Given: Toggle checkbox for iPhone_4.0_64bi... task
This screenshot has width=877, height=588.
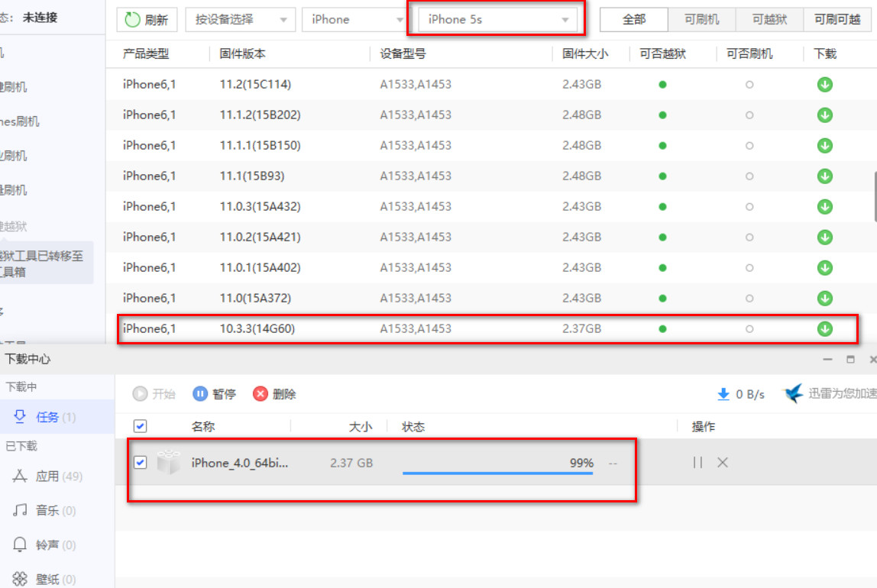Looking at the screenshot, I should (141, 463).
